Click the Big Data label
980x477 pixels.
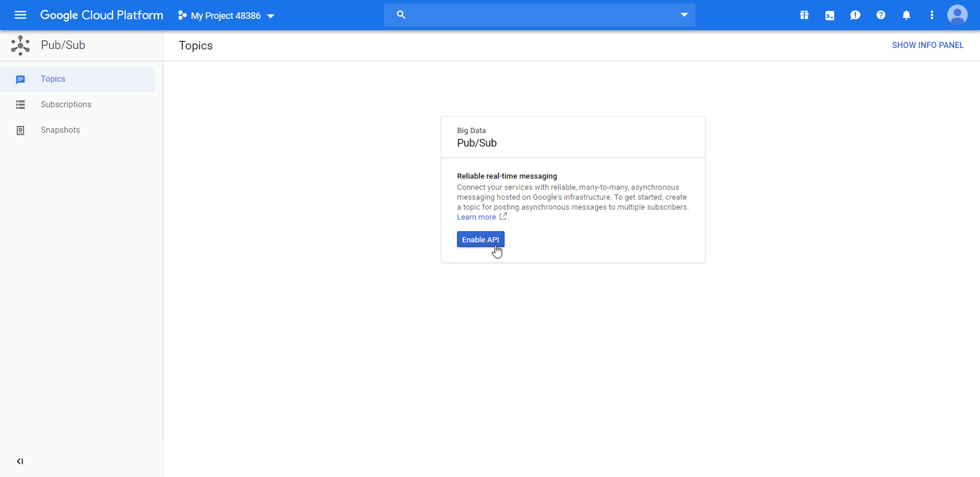point(471,131)
